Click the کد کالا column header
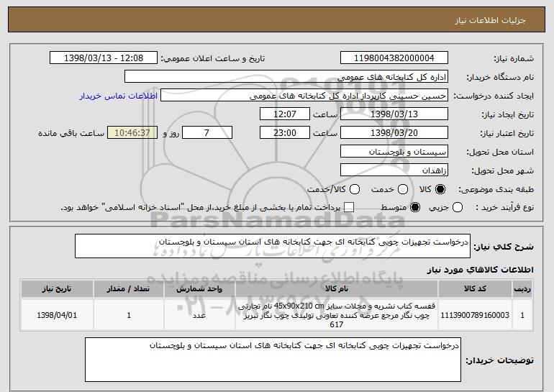Viewport: 554px width, 392px height. 481,288
